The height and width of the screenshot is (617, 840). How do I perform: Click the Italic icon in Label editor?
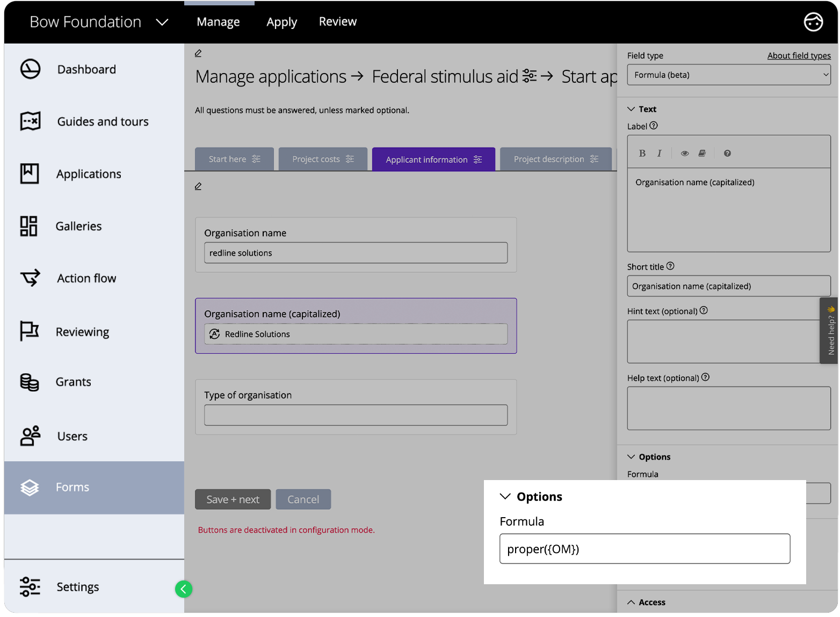pos(659,154)
